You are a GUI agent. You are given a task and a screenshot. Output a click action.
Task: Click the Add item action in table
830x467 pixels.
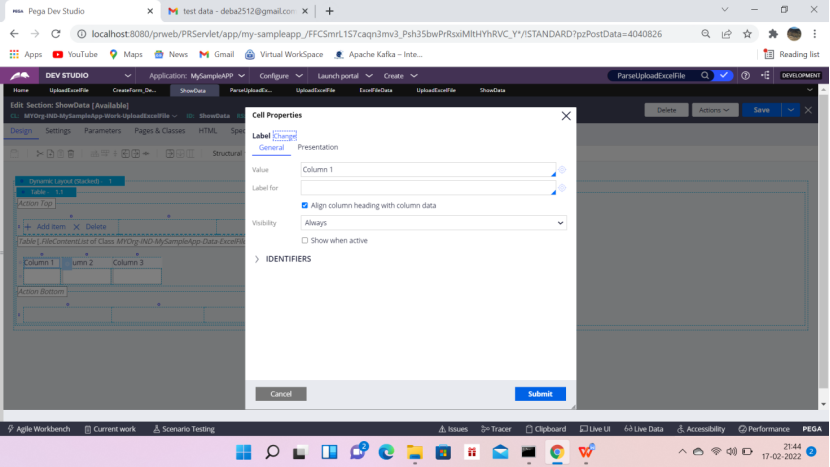click(46, 227)
